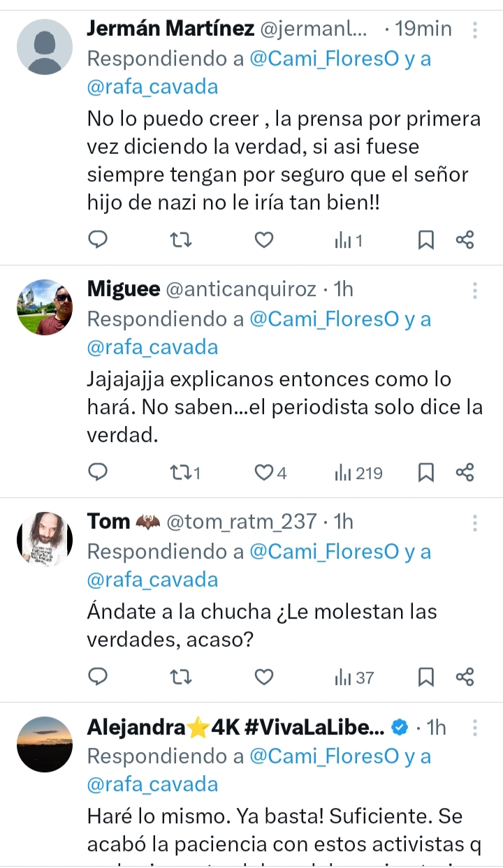Screen dimensions: 503x868
Task: Retweet Jermán Martínez's tweet
Action: (180, 240)
